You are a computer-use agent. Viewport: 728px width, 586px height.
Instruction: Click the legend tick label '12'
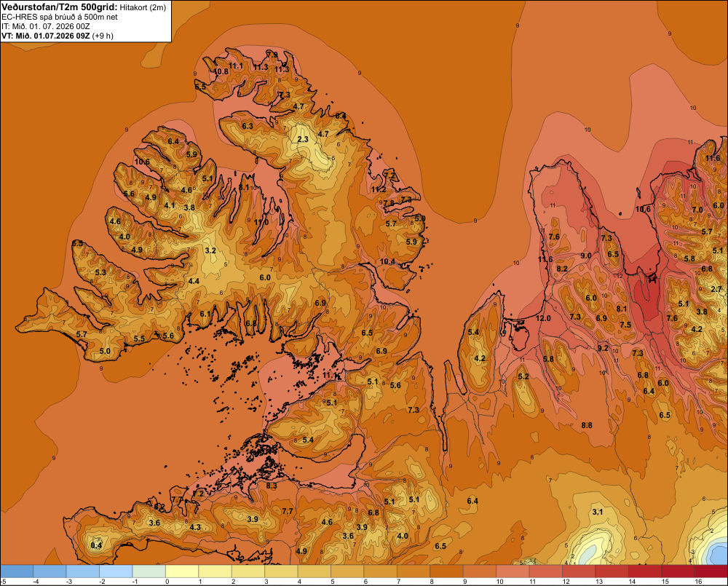click(566, 582)
